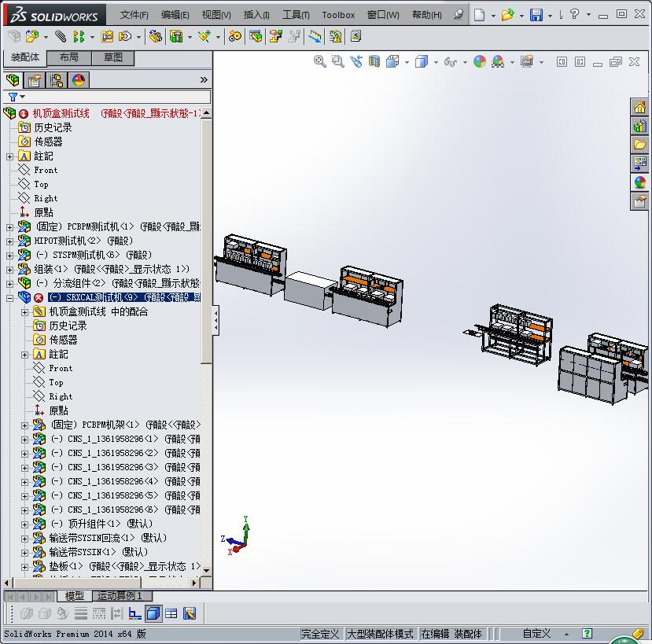Image resolution: width=652 pixels, height=644 pixels.
Task: Click the Bill of Materials icon
Action: coord(256,37)
